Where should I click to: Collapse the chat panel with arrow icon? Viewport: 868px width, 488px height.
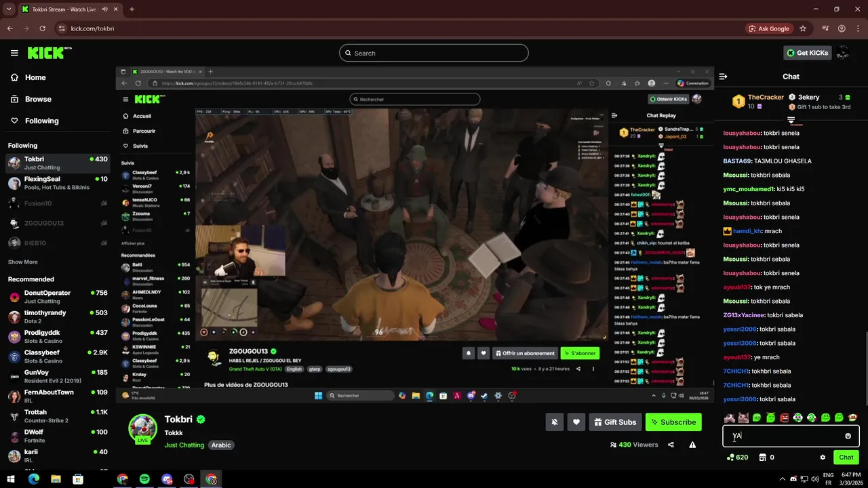pyautogui.click(x=723, y=77)
